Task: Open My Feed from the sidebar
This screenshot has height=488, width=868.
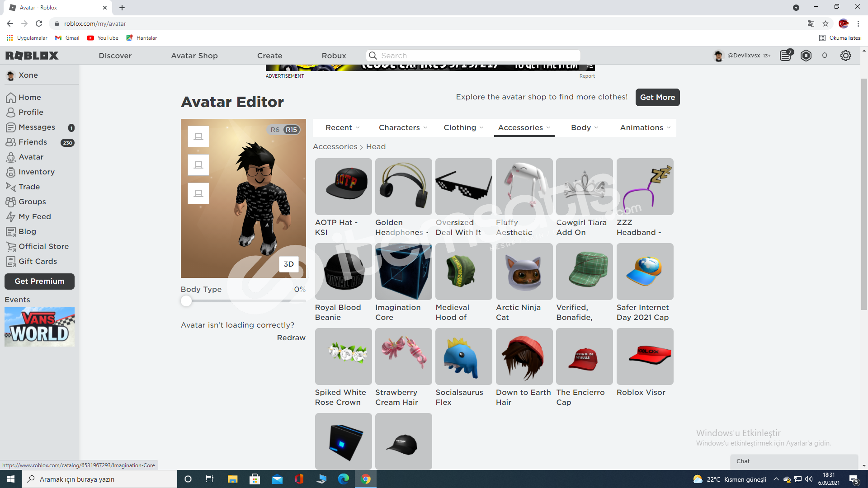Action: pos(34,217)
